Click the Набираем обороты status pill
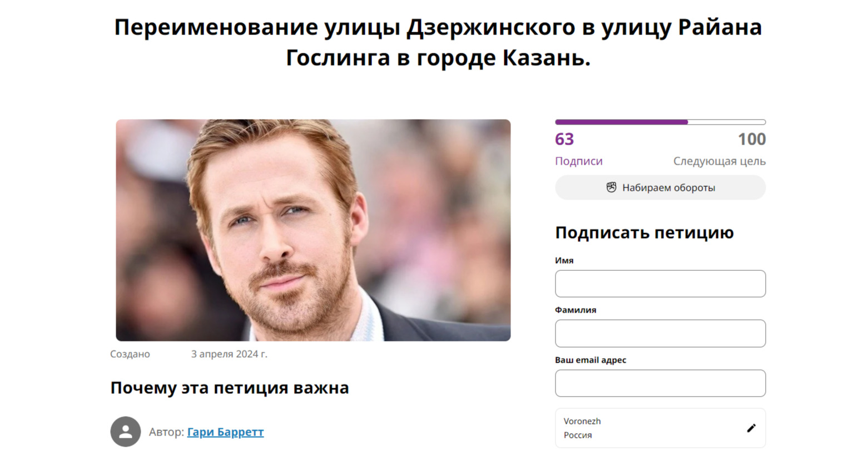Image resolution: width=868 pixels, height=455 pixels. (660, 187)
